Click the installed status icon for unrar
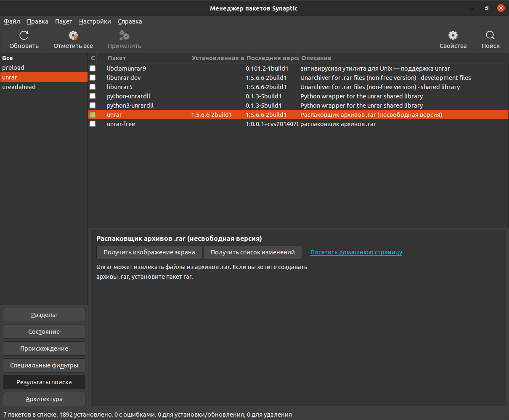The height and width of the screenshot is (420, 509). pyautogui.click(x=93, y=114)
